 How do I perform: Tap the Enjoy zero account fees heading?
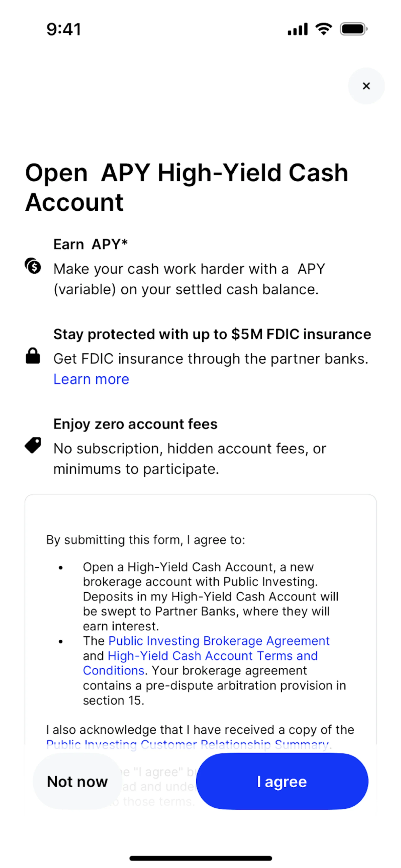point(135,424)
